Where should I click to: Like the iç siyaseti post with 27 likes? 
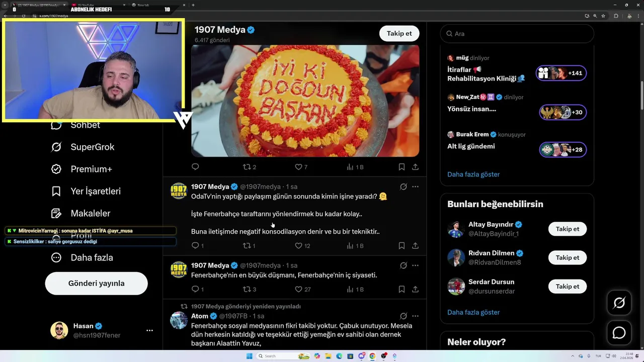point(302,290)
